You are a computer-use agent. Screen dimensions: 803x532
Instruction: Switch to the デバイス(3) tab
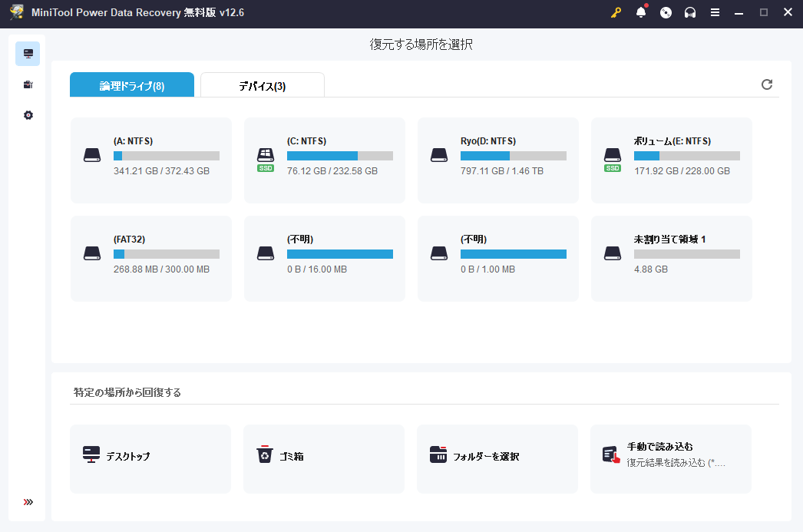262,85
